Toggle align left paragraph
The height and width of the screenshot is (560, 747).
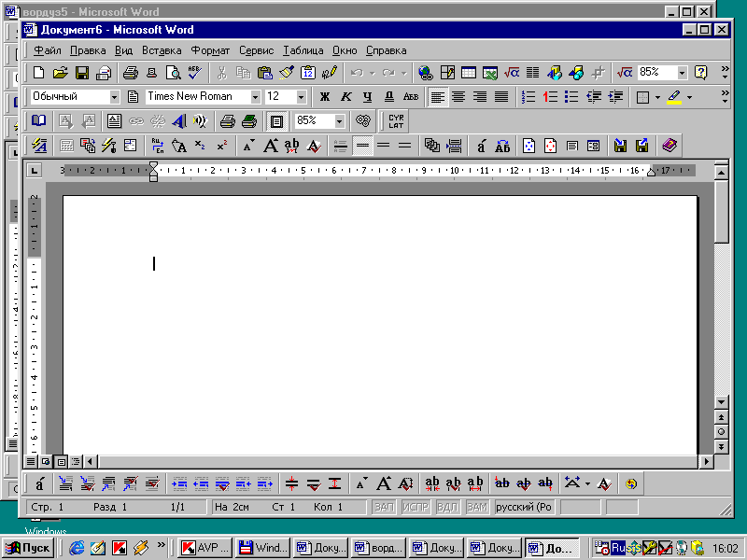pyautogui.click(x=437, y=97)
